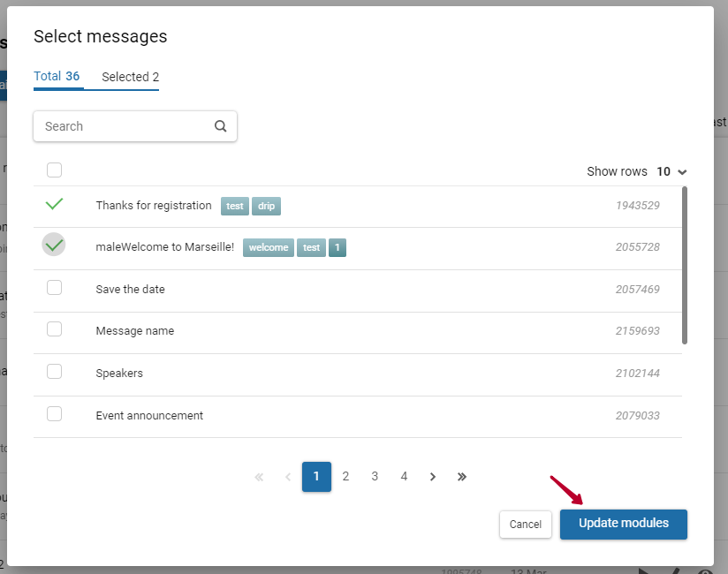
Task: Open the Show rows 10 dropdown
Action: tap(671, 171)
